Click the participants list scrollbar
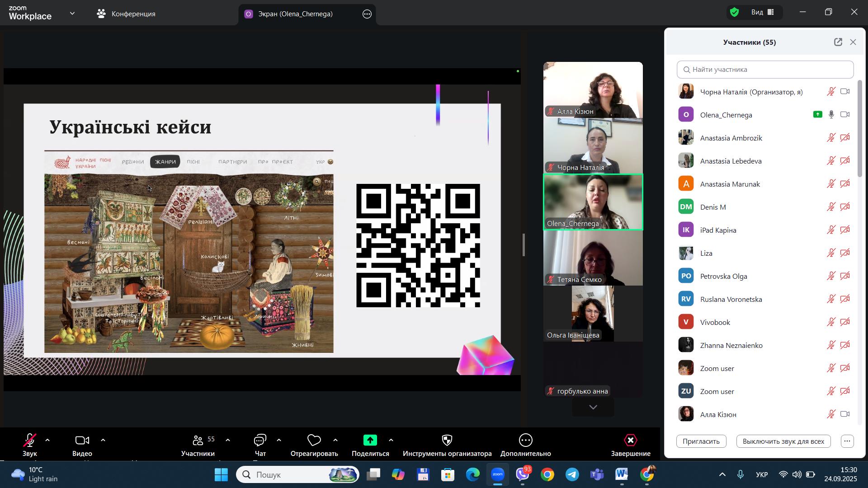The width and height of the screenshot is (868, 488). tap(860, 129)
